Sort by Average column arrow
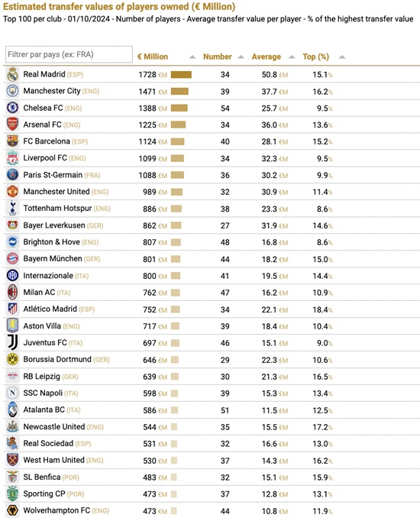The width and height of the screenshot is (420, 518). click(292, 57)
